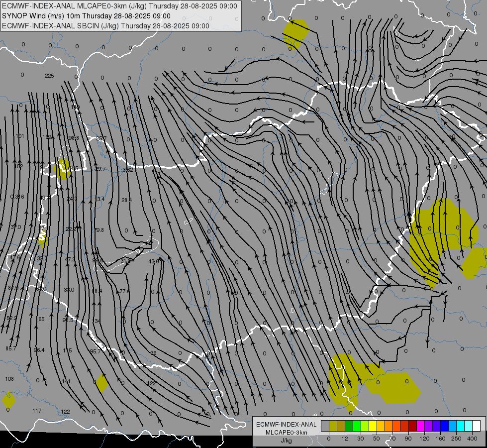Click the map value 108
Viewport: 487px width, 448px height.
9,379
